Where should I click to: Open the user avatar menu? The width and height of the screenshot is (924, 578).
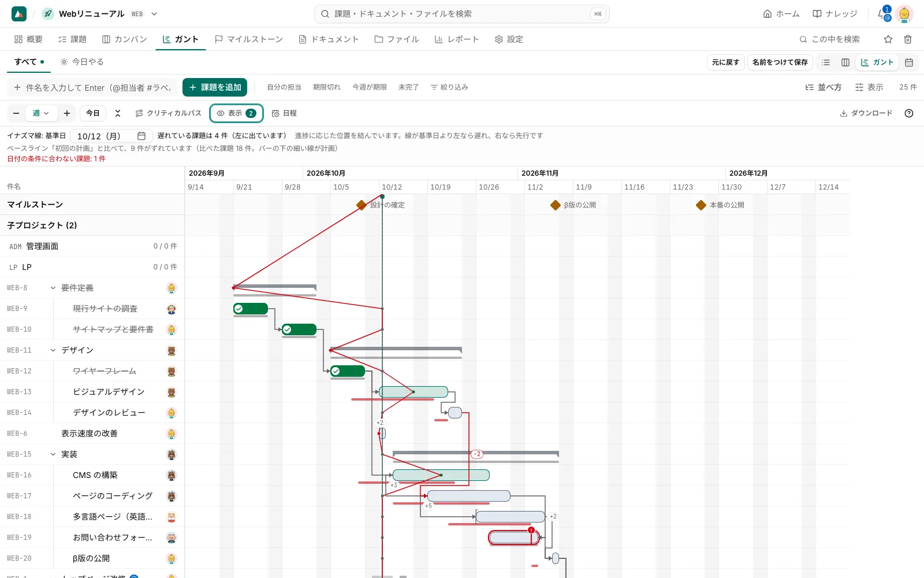[904, 14]
